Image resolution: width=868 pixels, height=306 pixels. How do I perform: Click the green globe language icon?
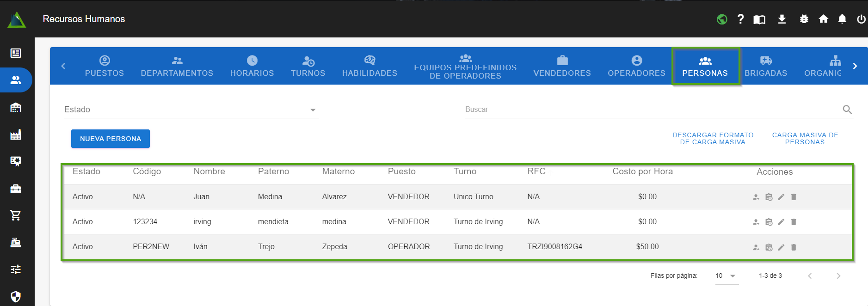[722, 19]
